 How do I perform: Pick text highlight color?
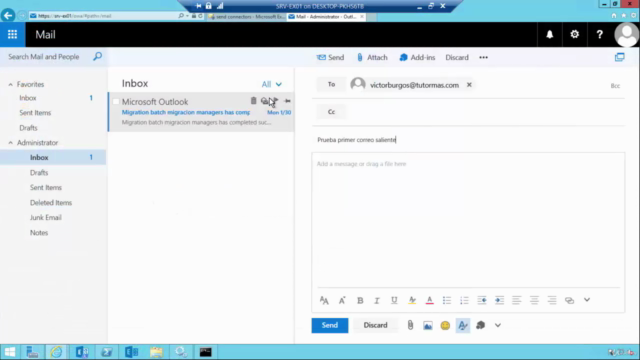click(x=412, y=300)
